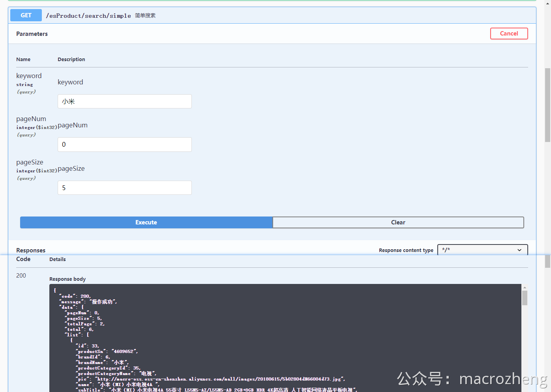This screenshot has height=392, width=551.
Task: Click the keyword parameter name label
Action: (29, 76)
